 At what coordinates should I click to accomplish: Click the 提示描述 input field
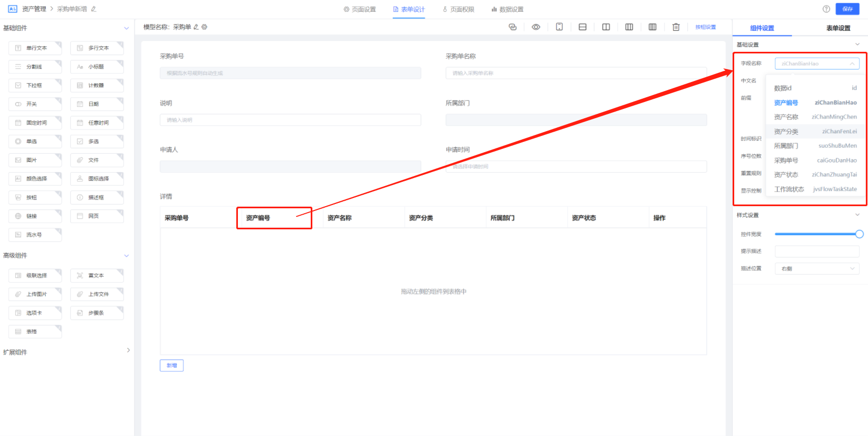click(x=817, y=251)
